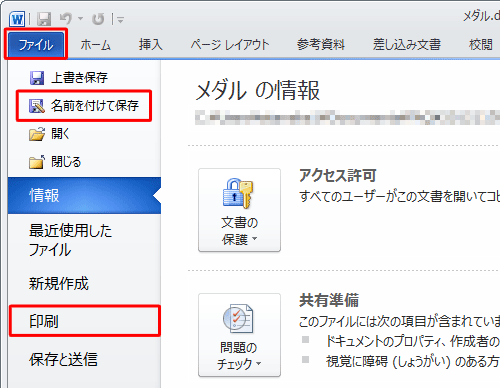Viewport: 500px width, 388px height.
Task: Choose 閉じる label in the backstage menu
Action: 66,162
